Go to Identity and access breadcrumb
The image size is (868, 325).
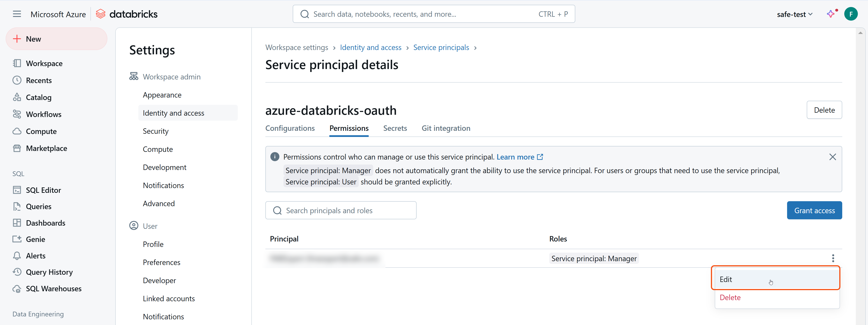(371, 48)
